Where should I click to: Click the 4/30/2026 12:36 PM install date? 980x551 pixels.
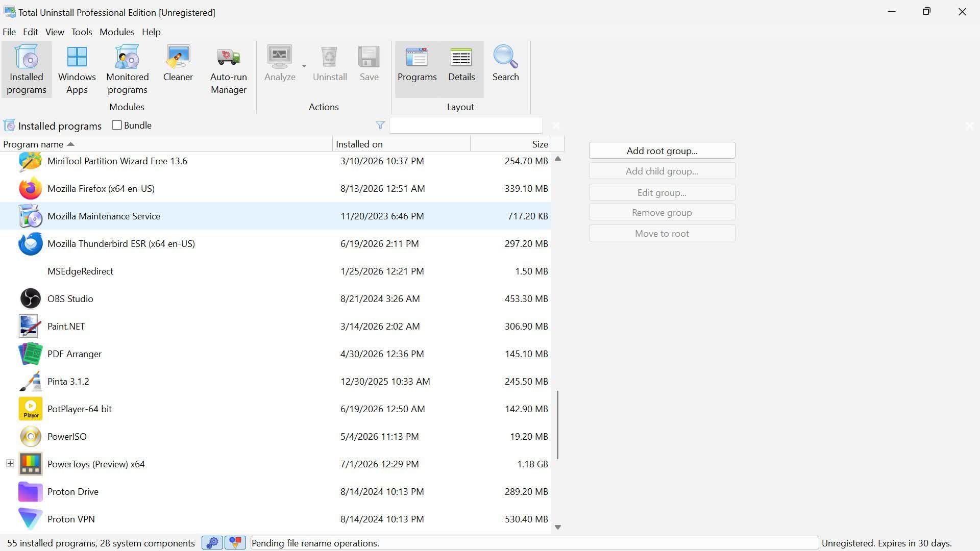(x=382, y=354)
